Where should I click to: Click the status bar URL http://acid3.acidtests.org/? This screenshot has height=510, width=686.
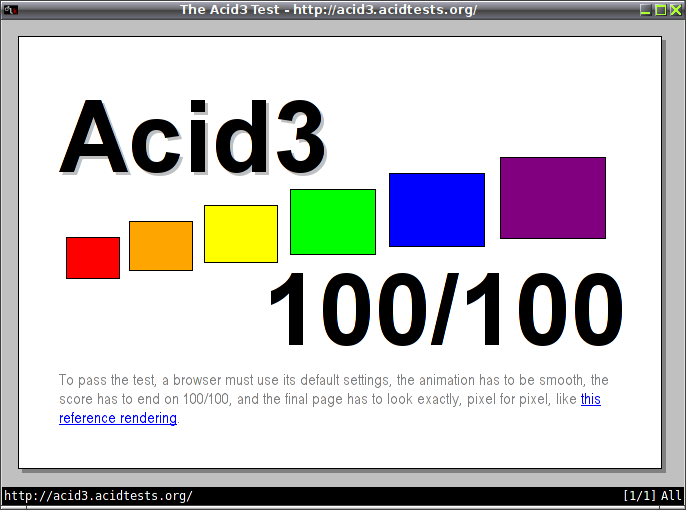pyautogui.click(x=98, y=496)
